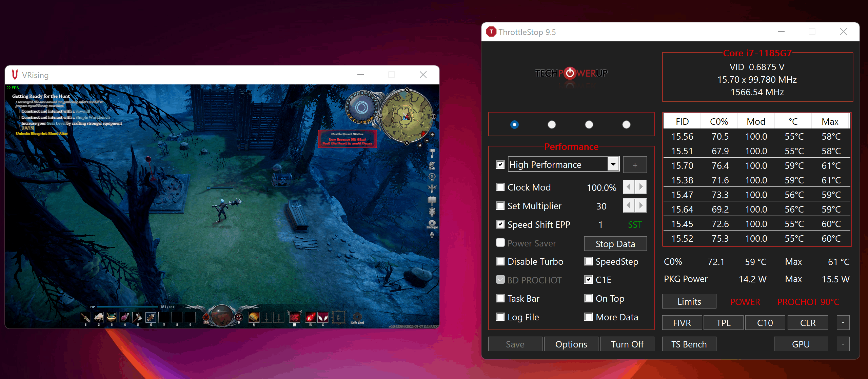Screen dimensions: 868x379
Task: Open the journal book icon
Action: (432, 200)
